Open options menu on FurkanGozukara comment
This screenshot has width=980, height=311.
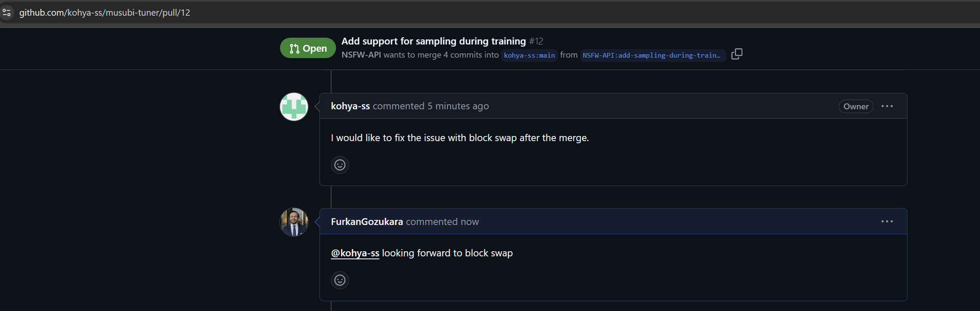(887, 222)
